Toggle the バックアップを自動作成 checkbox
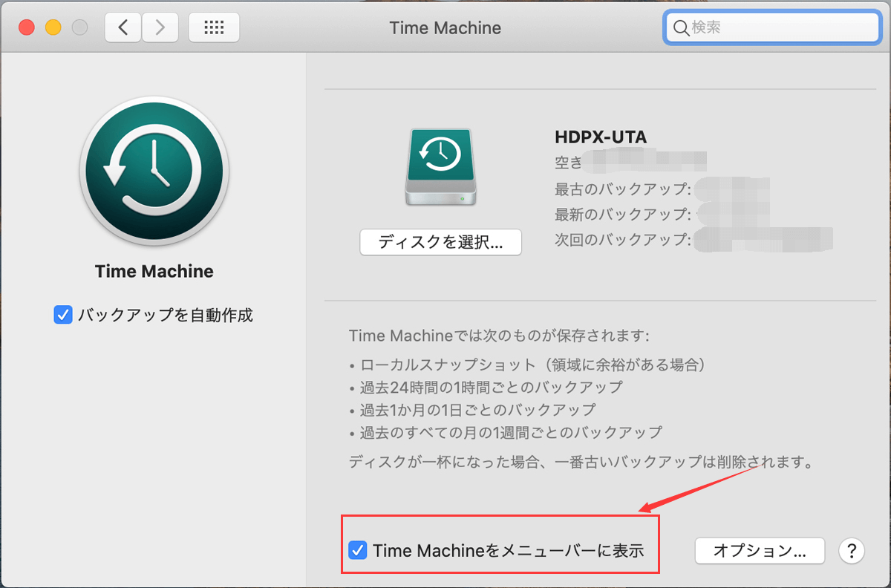891x588 pixels. (62, 316)
